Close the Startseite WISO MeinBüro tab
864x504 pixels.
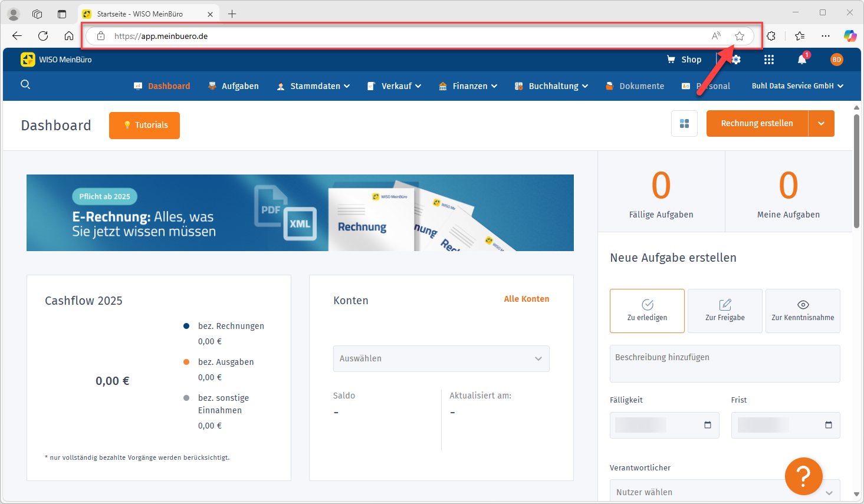point(210,14)
